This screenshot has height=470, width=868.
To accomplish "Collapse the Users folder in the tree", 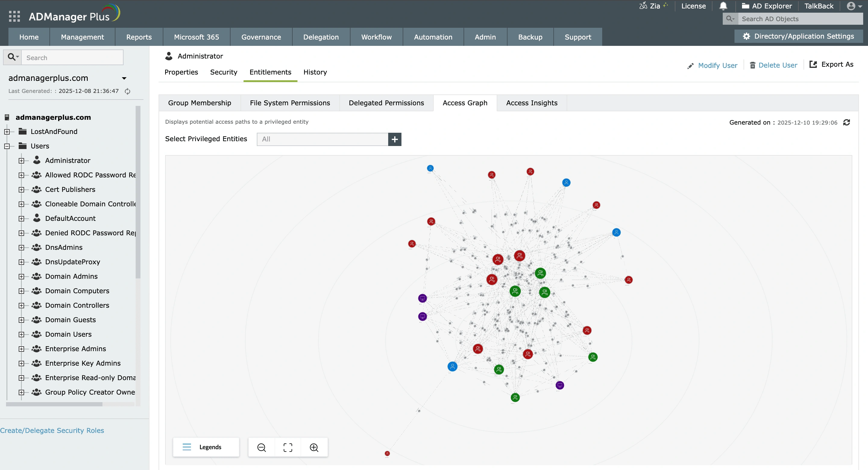I will [7, 146].
